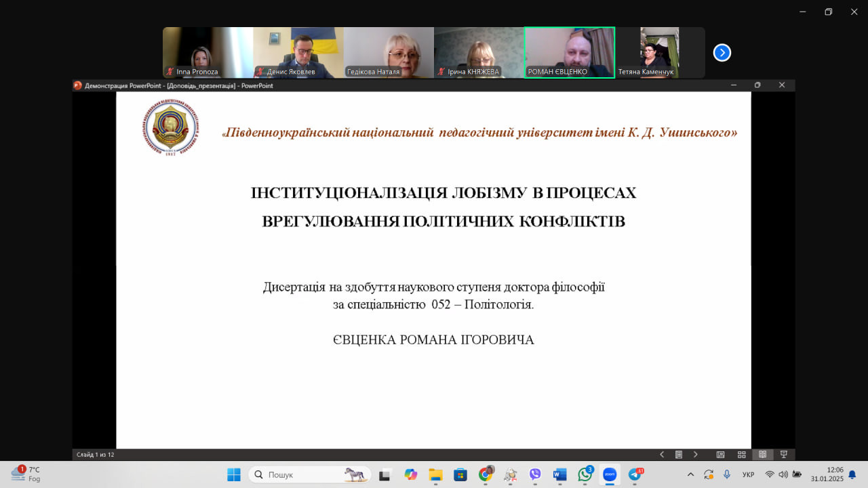Open the Wi-Fi network settings in the tray
Image resolution: width=868 pixels, height=488 pixels.
(770, 474)
